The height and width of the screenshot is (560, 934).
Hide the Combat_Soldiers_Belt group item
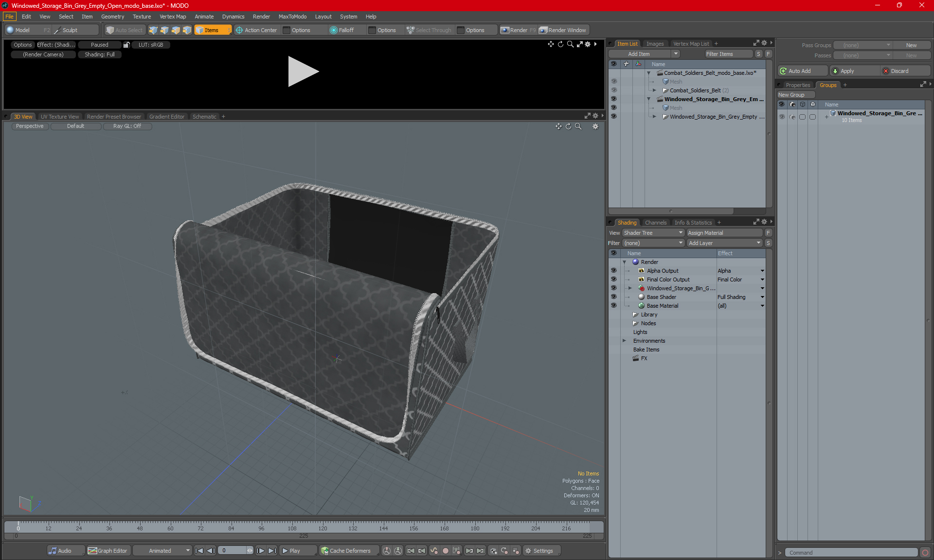[x=613, y=90]
